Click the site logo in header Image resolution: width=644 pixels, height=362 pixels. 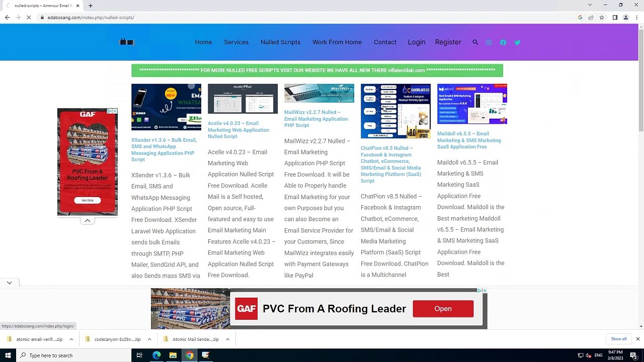[126, 42]
